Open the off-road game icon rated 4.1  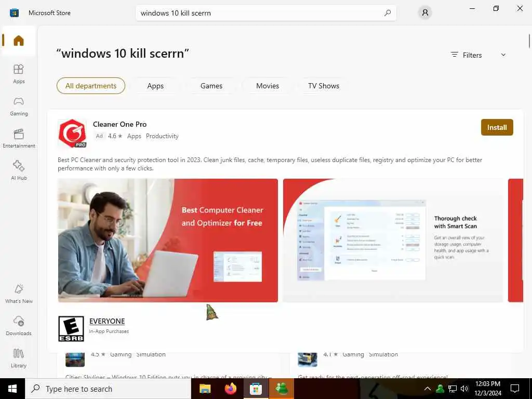308,360
